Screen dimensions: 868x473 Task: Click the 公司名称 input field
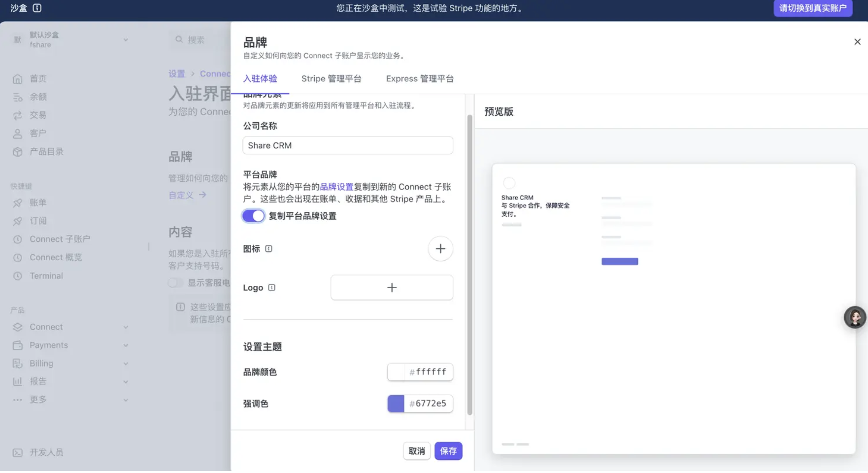click(348, 145)
